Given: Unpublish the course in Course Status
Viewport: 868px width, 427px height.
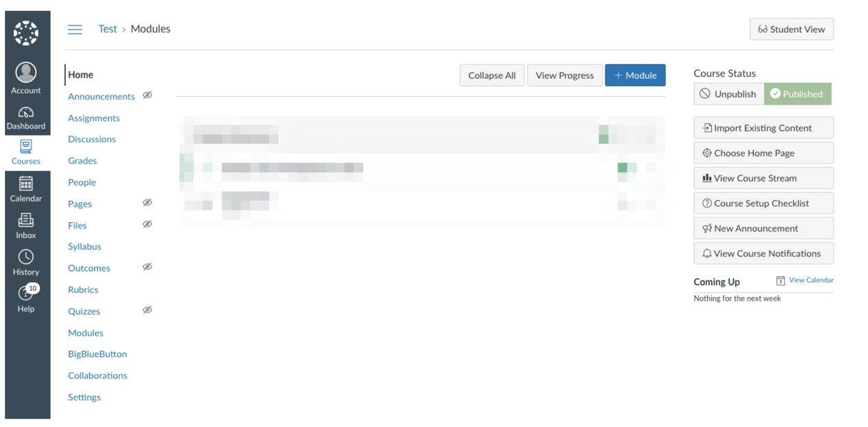Looking at the screenshot, I should pos(728,94).
